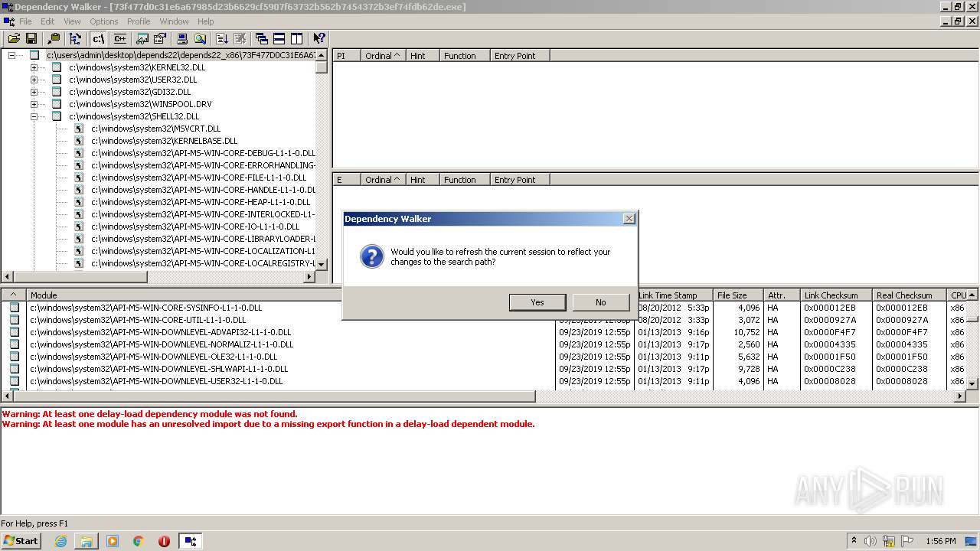Viewport: 980px width, 551px height.
Task: Click Function header in the upper imports pane
Action: pyautogui.click(x=465, y=56)
